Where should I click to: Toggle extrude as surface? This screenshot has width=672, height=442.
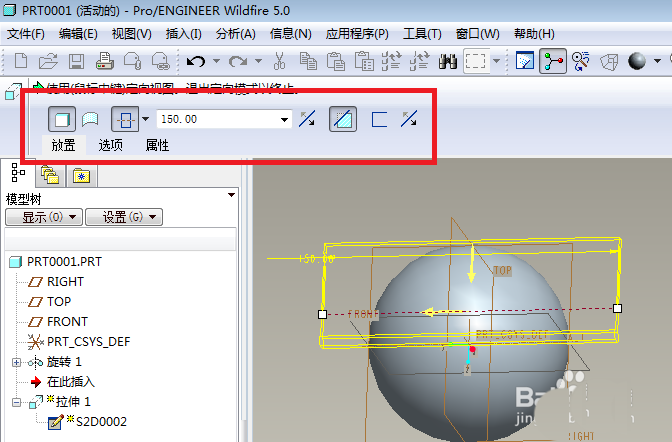pyautogui.click(x=90, y=119)
